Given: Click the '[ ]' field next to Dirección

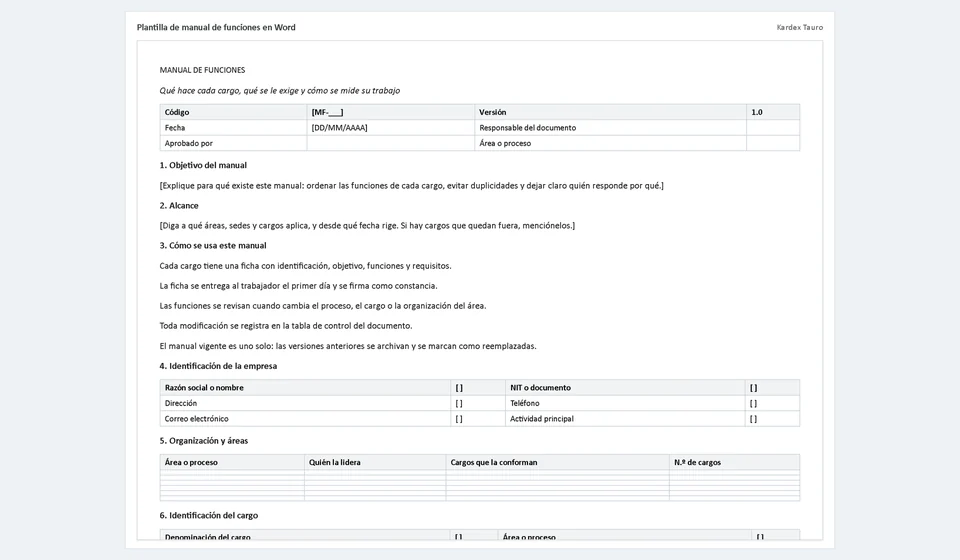Looking at the screenshot, I should (x=478, y=403).
